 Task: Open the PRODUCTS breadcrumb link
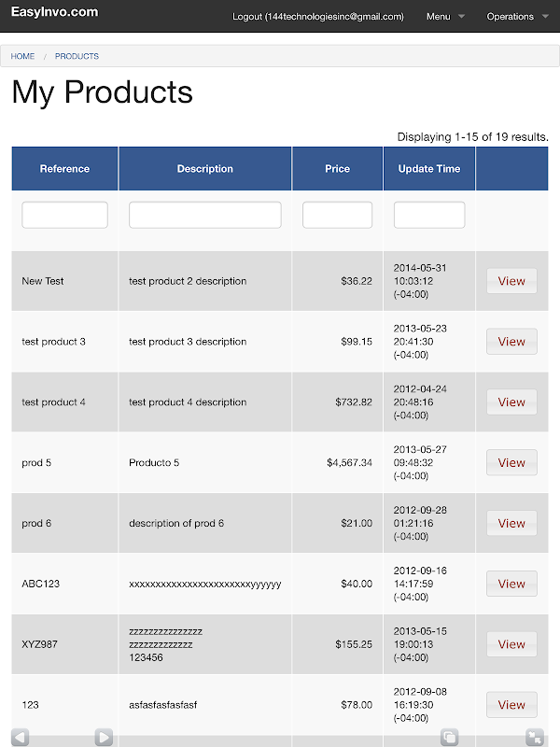click(x=77, y=56)
